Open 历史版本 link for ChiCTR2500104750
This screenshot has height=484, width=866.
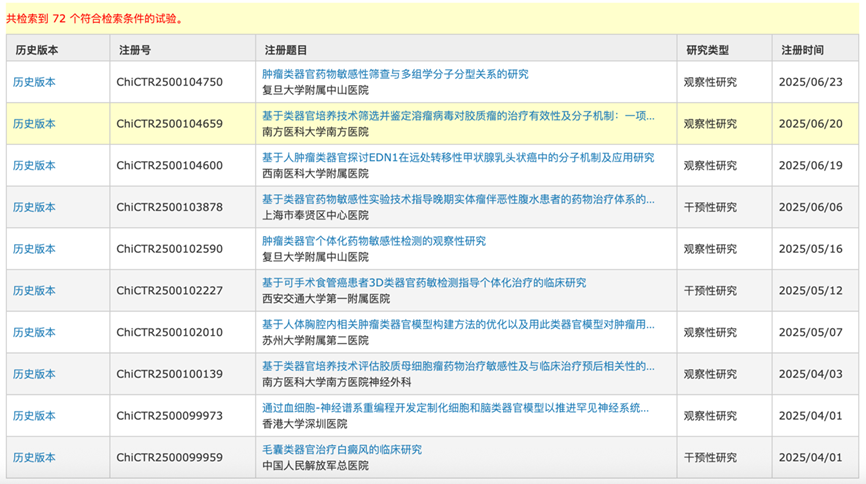34,82
